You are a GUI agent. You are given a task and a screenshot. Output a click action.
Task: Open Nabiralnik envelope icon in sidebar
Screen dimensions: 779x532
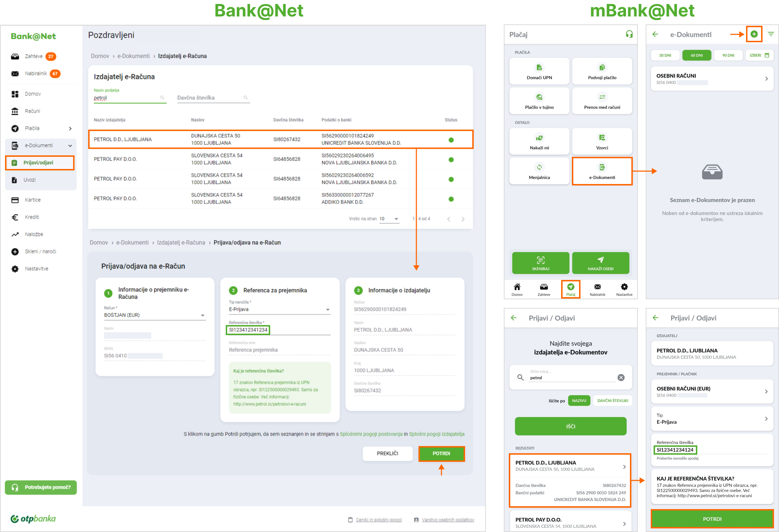(15, 74)
